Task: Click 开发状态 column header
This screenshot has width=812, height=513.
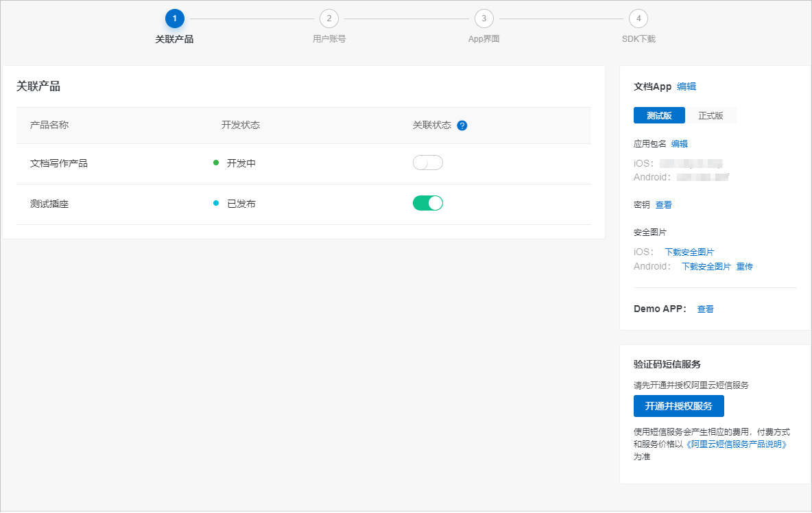Action: 241,125
